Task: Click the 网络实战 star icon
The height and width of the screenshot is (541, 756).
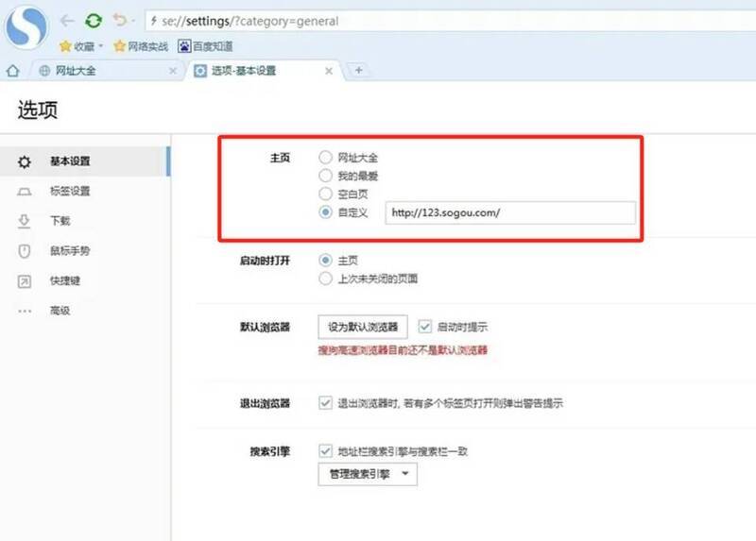Action: pos(119,46)
